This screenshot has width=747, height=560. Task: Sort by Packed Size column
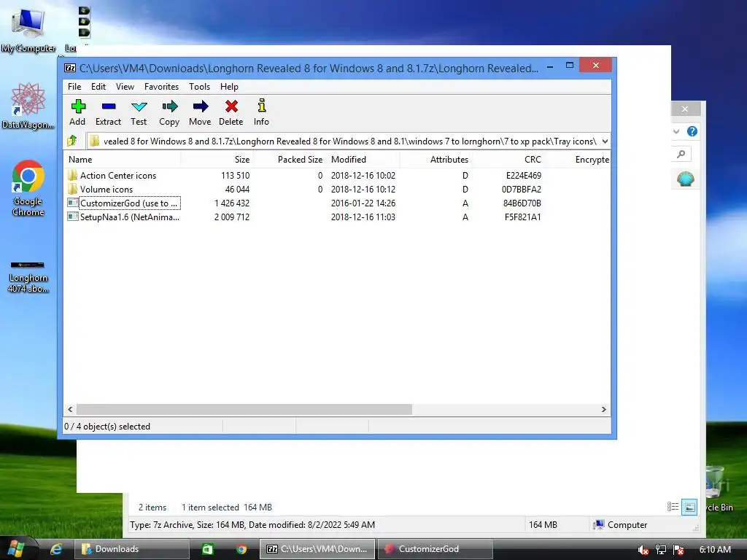pos(289,160)
